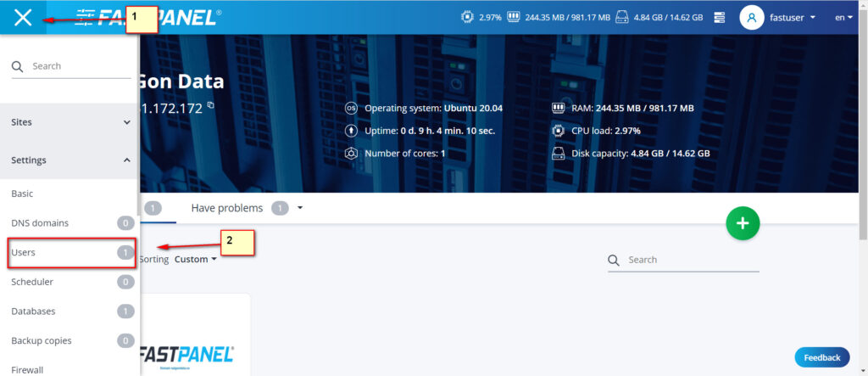Open Firewall menu item
The width and height of the screenshot is (868, 376).
tap(27, 370)
